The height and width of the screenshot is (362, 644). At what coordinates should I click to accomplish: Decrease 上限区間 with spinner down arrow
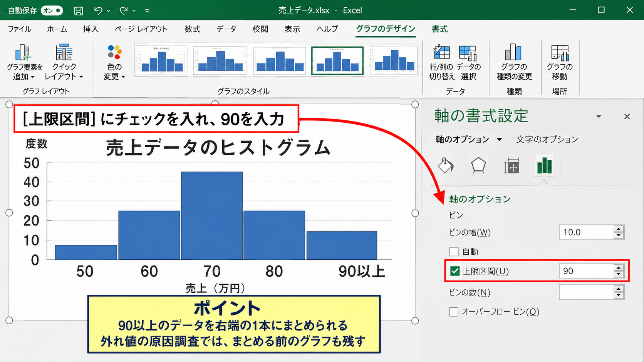pyautogui.click(x=619, y=275)
